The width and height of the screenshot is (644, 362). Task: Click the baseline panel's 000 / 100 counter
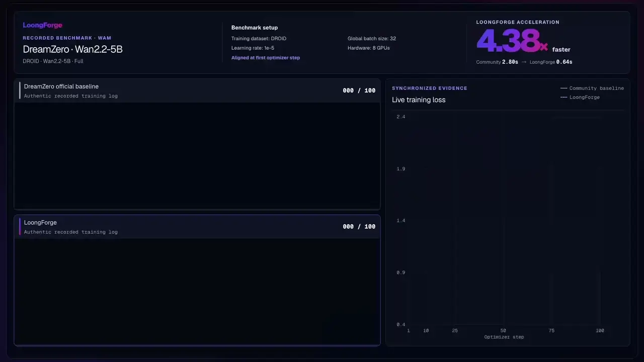point(359,90)
